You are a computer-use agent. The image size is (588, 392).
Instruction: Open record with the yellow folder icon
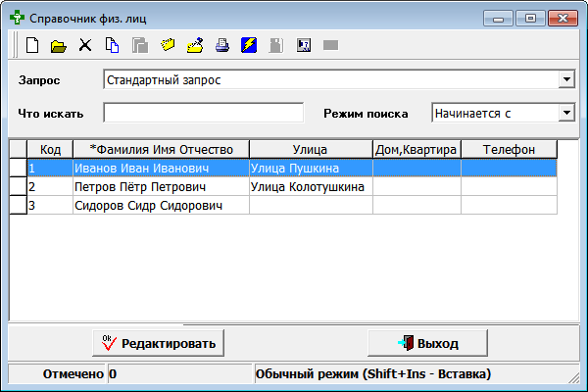[x=58, y=45]
